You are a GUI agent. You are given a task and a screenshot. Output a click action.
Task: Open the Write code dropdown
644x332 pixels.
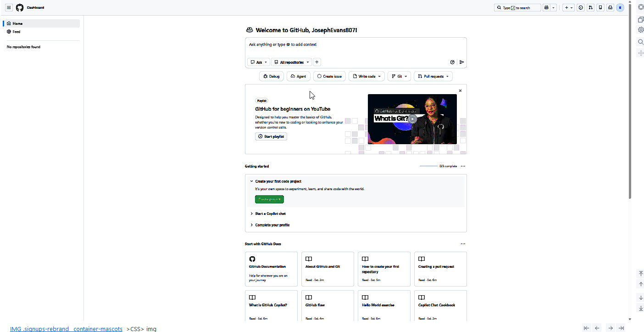(366, 76)
